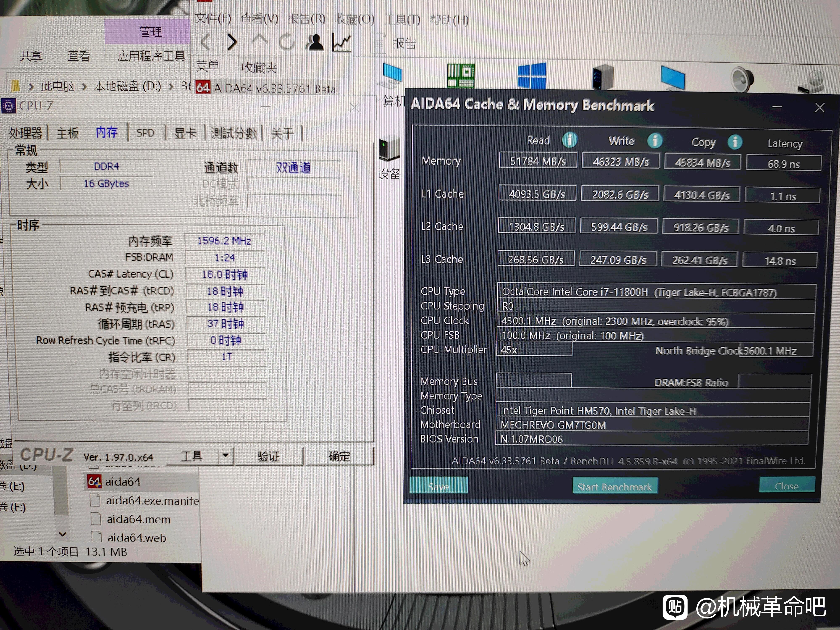The image size is (840, 630).
Task: Click the AIDA64 forward navigation arrow
Action: tap(232, 42)
